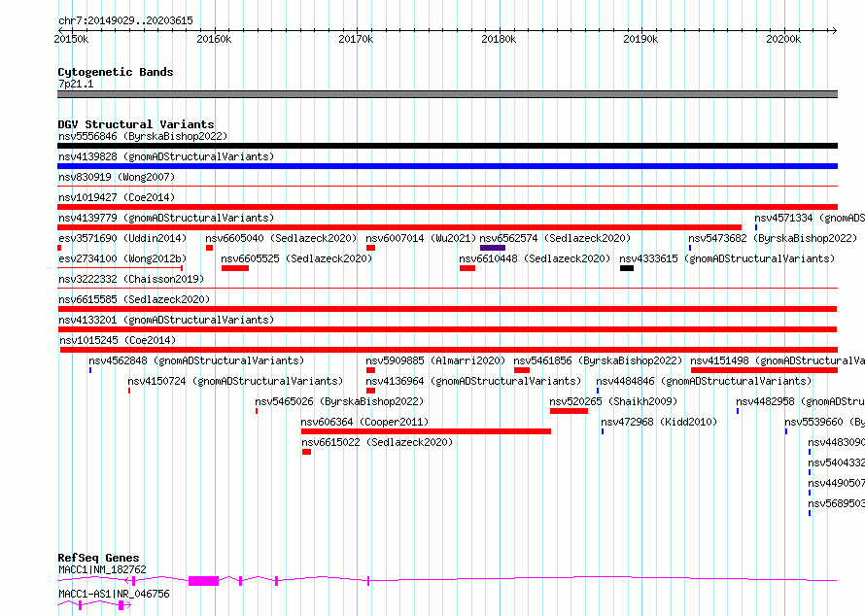Image resolution: width=865 pixels, height=616 pixels.
Task: Click the nsv606364 (Cooper2011) red bar
Action: tap(426, 431)
